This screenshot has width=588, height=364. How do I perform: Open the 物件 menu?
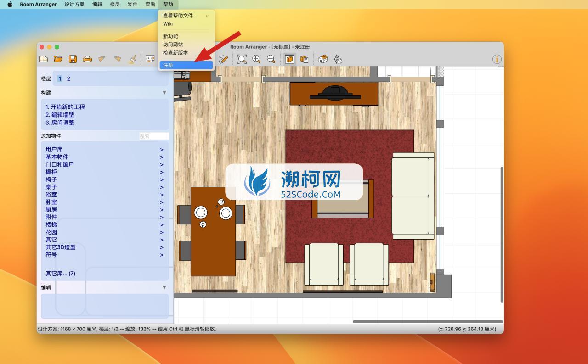pos(132,4)
